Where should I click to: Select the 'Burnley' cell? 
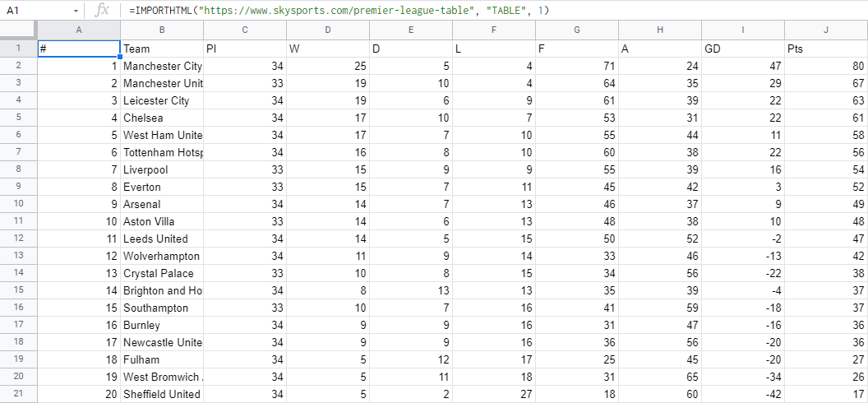pyautogui.click(x=162, y=325)
